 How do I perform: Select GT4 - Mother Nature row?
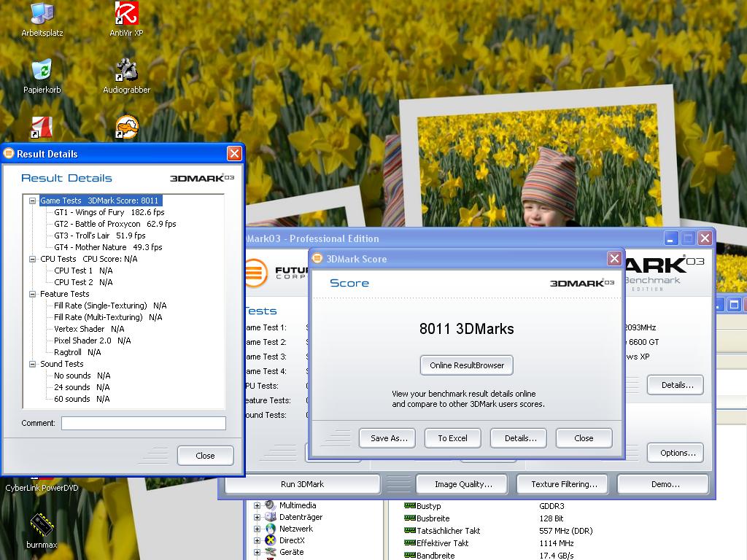coord(108,247)
